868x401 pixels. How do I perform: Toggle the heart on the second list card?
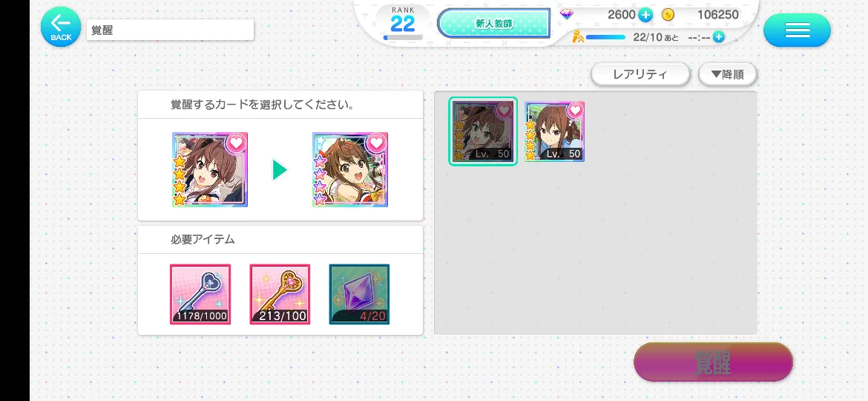576,110
